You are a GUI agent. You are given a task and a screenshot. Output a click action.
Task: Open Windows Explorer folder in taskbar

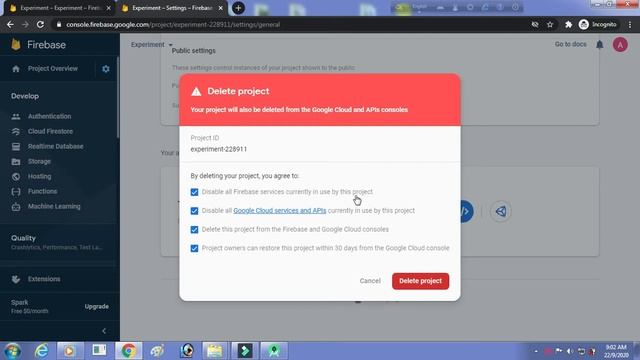pos(215,351)
